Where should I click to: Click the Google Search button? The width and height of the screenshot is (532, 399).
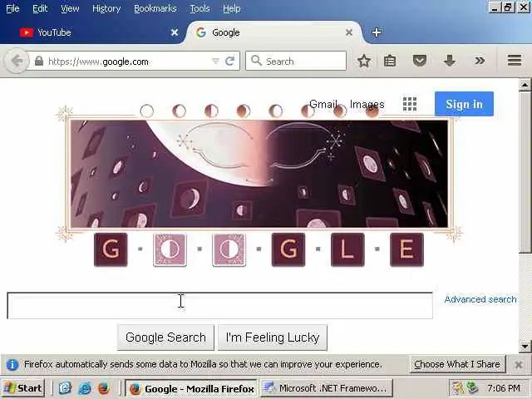click(165, 337)
